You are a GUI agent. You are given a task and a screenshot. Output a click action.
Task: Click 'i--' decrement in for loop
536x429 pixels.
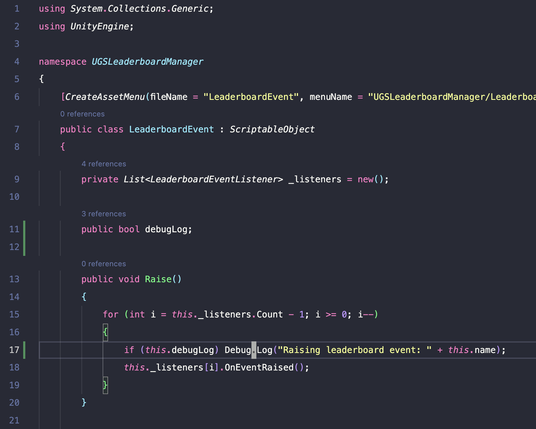(x=365, y=314)
